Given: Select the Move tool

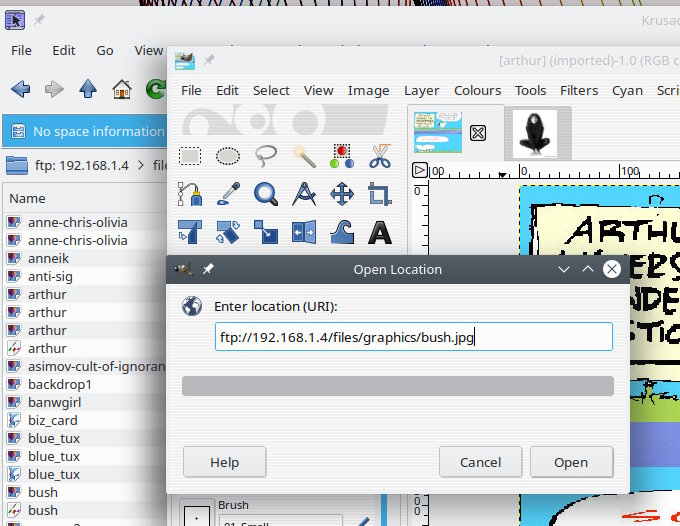Looking at the screenshot, I should [x=342, y=194].
